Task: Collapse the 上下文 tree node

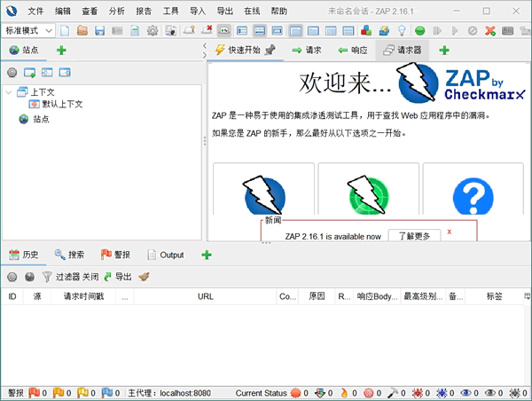Action: 9,91
